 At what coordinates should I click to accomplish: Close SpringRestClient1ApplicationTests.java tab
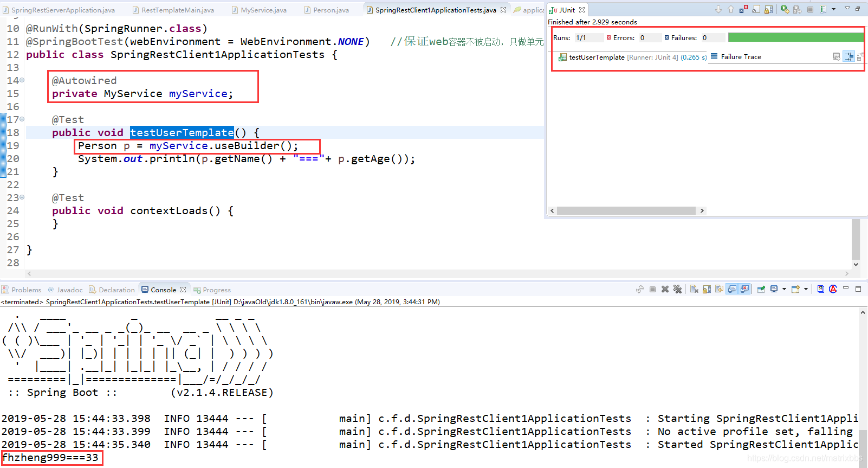pyautogui.click(x=503, y=10)
